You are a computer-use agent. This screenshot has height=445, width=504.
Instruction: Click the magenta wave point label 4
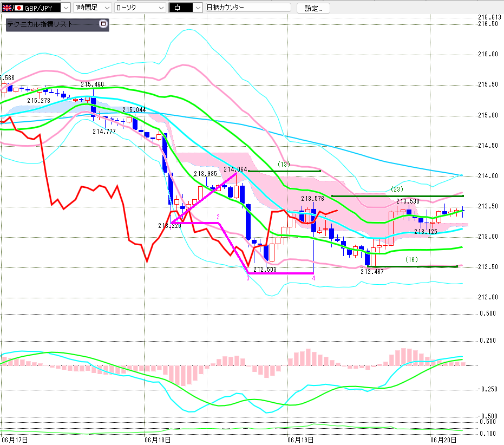(314, 278)
